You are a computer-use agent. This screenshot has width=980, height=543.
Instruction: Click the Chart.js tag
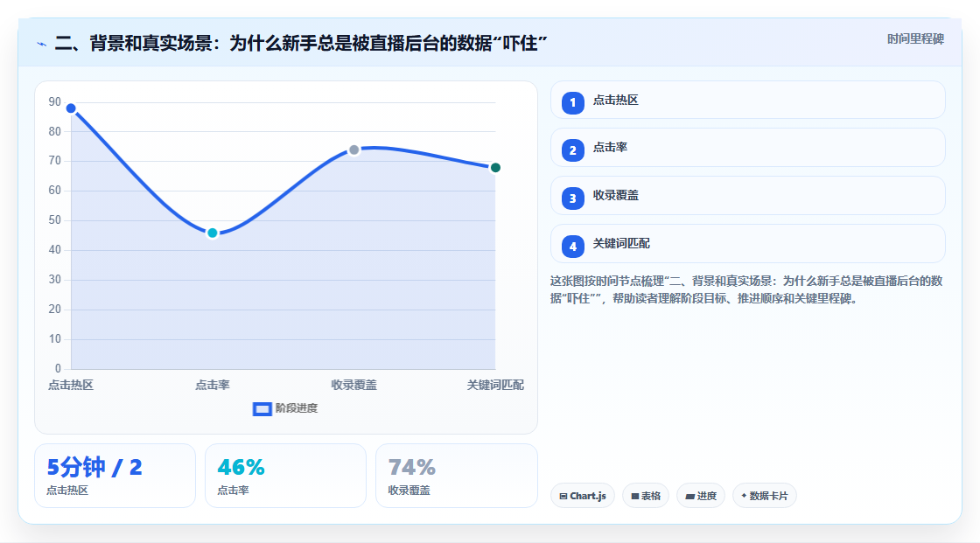[583, 496]
